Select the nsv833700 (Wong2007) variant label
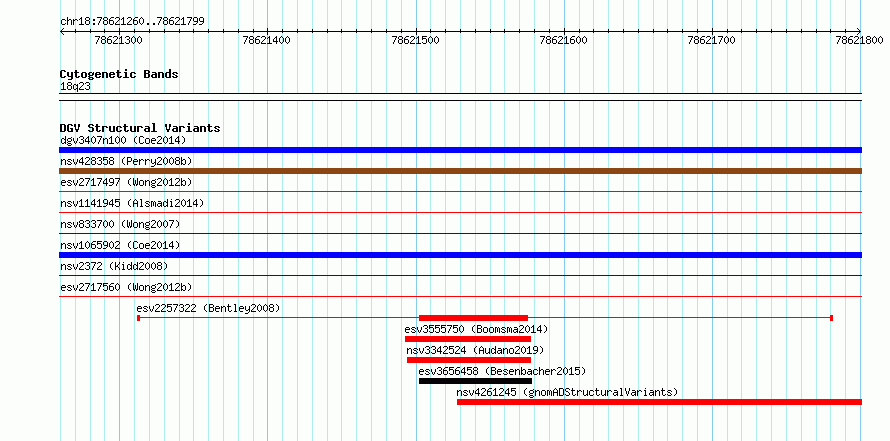Screen dimensions: 890x441 coord(120,224)
